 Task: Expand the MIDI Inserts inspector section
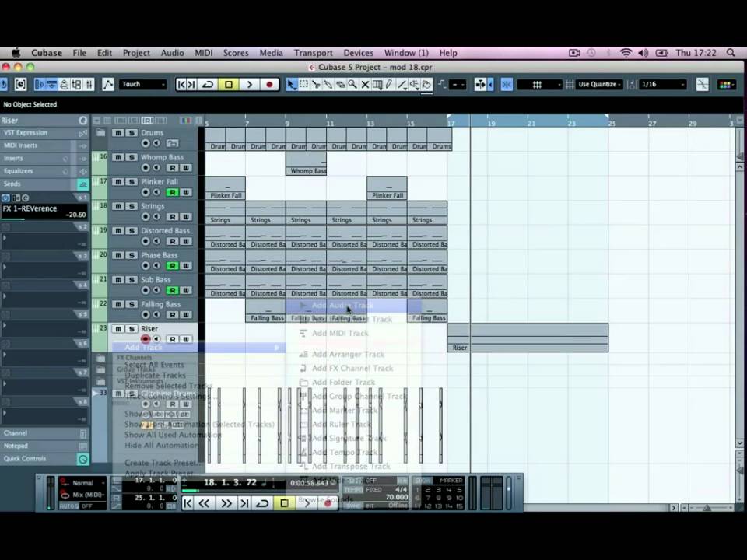pos(45,145)
